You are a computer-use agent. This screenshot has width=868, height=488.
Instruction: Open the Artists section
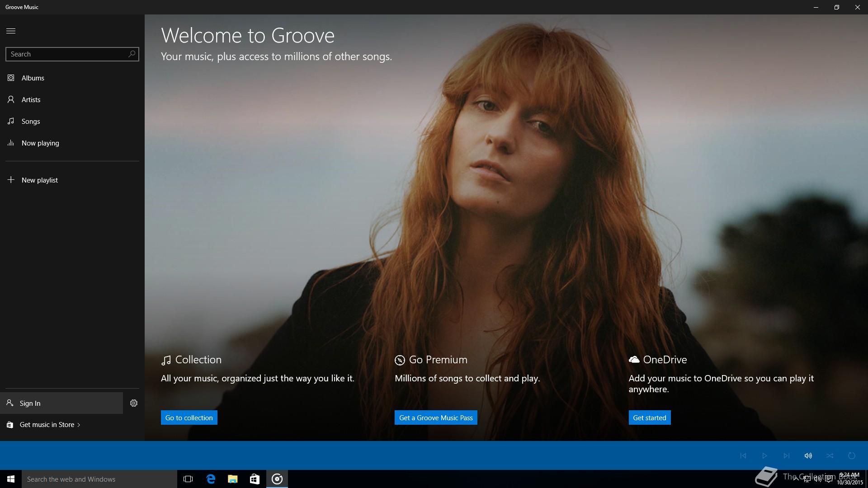[72, 99]
